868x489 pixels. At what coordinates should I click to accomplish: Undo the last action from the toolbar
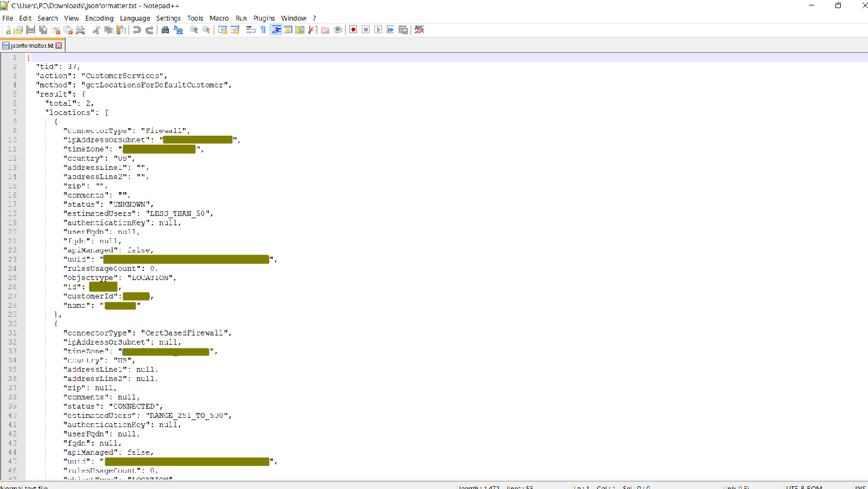[137, 30]
